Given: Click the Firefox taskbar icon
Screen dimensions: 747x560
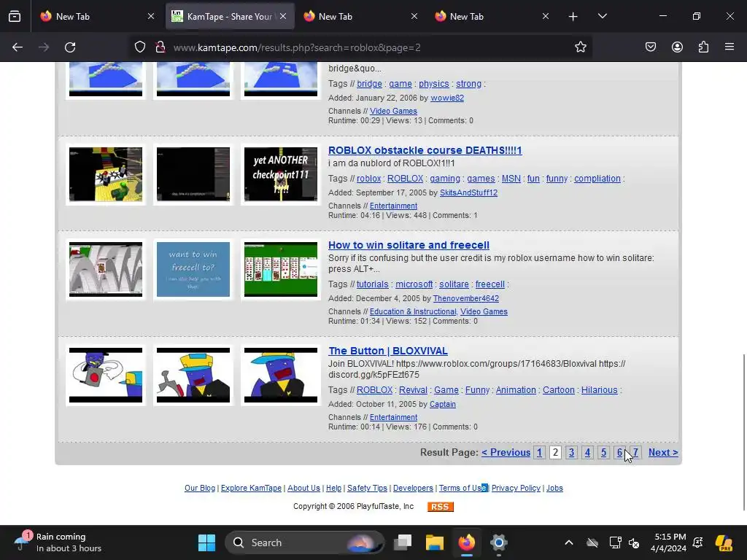Looking at the screenshot, I should tap(466, 542).
